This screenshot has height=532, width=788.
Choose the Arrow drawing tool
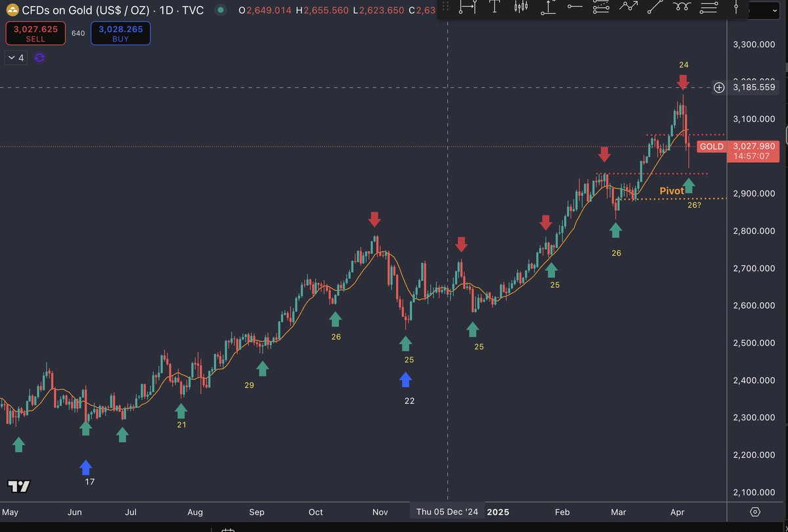(x=627, y=9)
